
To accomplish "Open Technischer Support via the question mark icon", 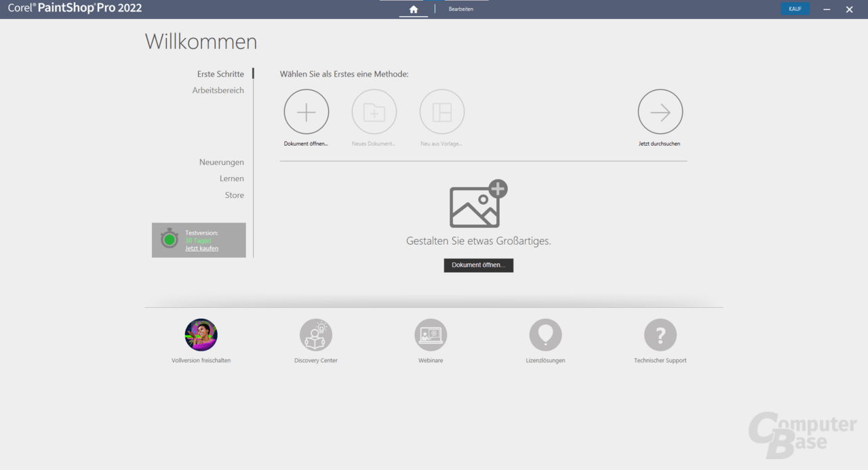I will [660, 334].
